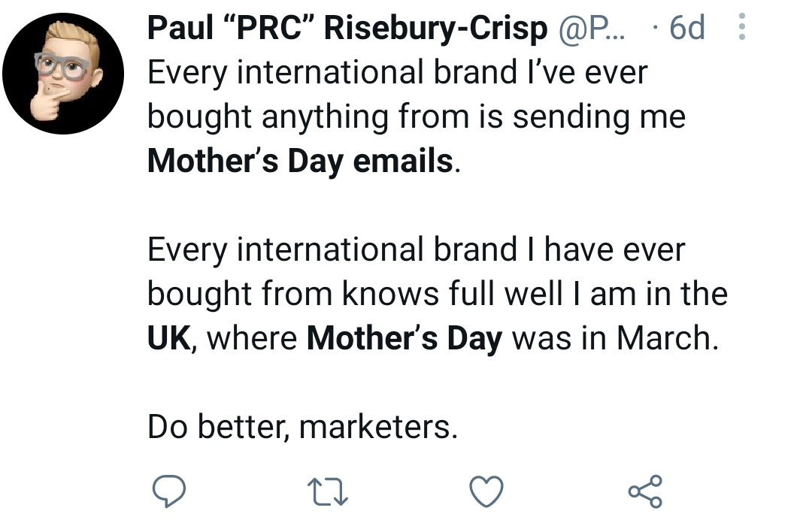Open the share icon under the tweet

click(645, 491)
